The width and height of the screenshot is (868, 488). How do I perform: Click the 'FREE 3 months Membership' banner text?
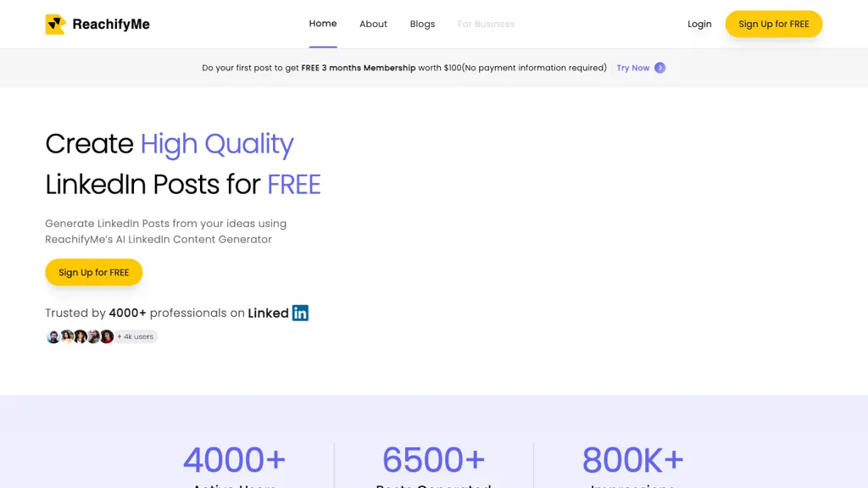click(x=359, y=68)
